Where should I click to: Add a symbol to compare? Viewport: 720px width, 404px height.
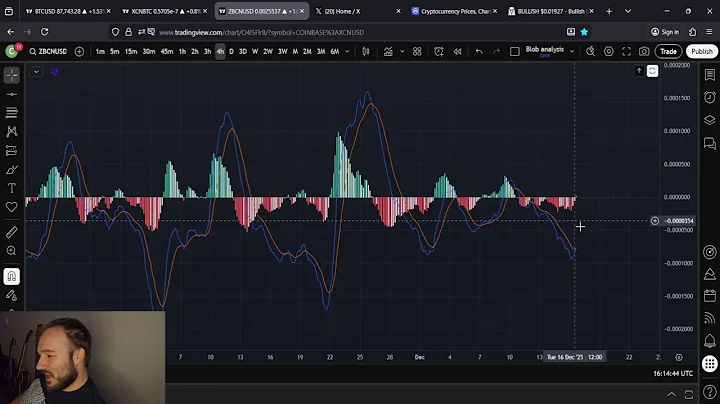(79, 51)
